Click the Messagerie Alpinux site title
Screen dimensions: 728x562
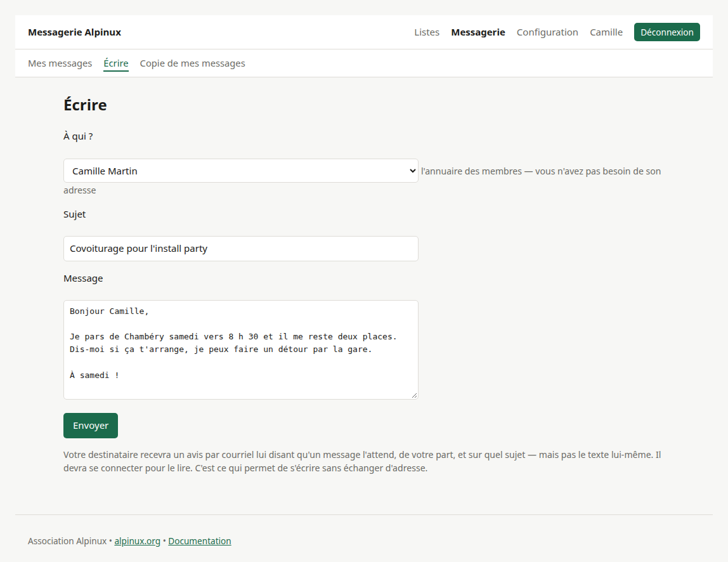[74, 32]
